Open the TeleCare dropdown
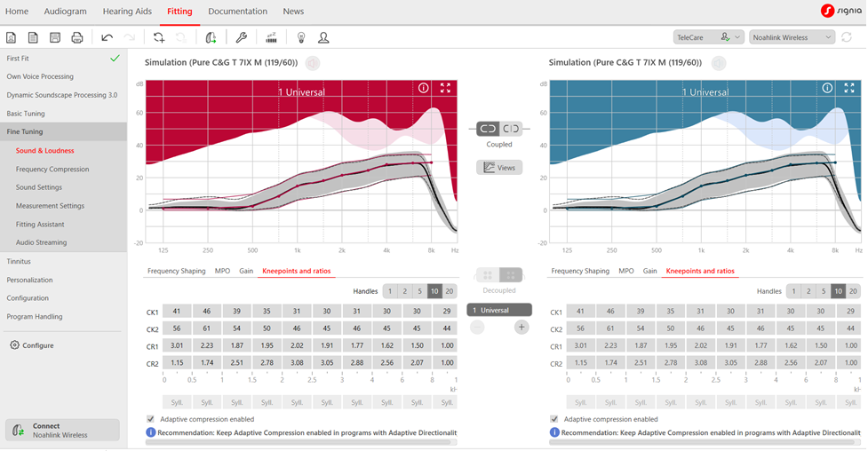868x451 pixels. pos(708,37)
